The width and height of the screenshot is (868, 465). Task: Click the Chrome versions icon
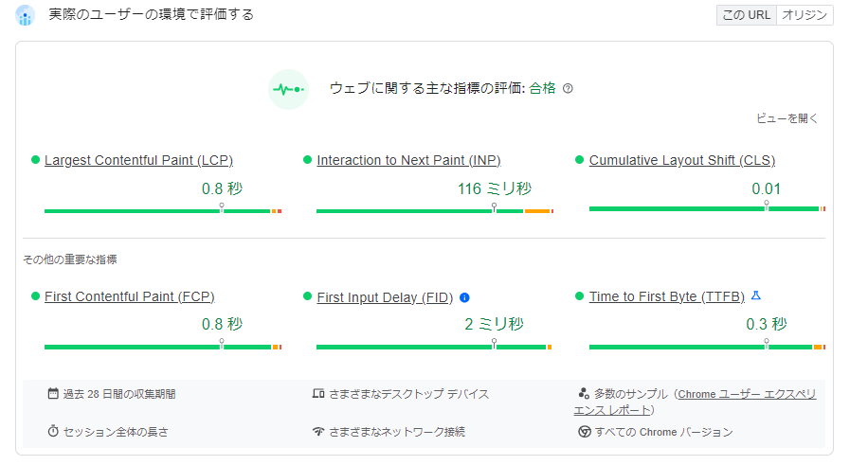point(585,431)
